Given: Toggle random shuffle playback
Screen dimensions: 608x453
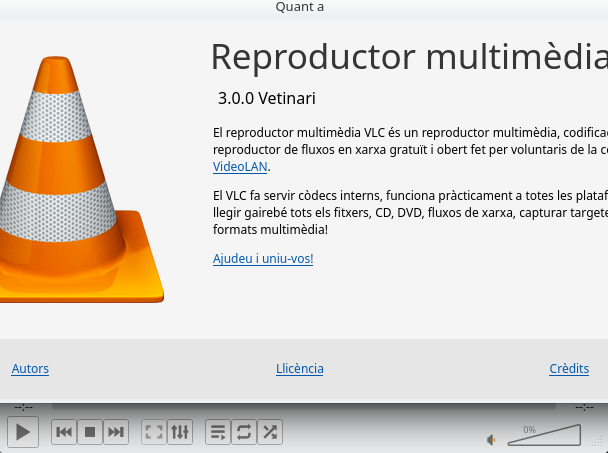Looking at the screenshot, I should point(270,432).
